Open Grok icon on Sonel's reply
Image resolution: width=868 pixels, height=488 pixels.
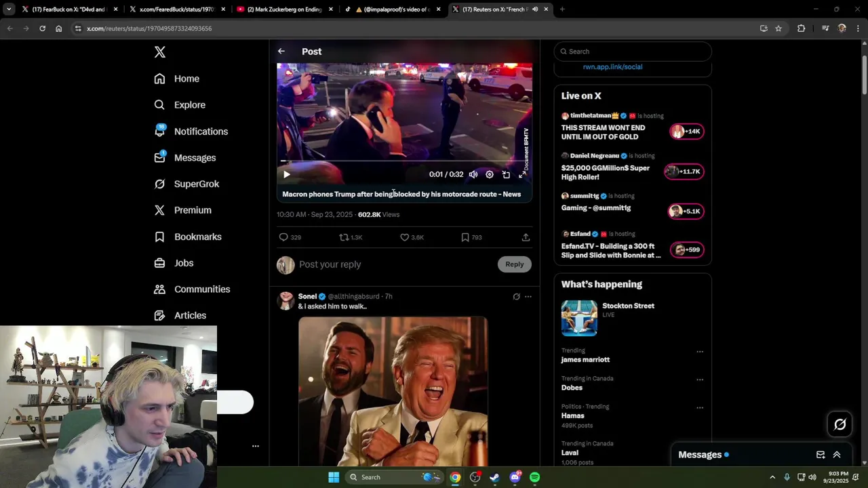[x=516, y=297]
